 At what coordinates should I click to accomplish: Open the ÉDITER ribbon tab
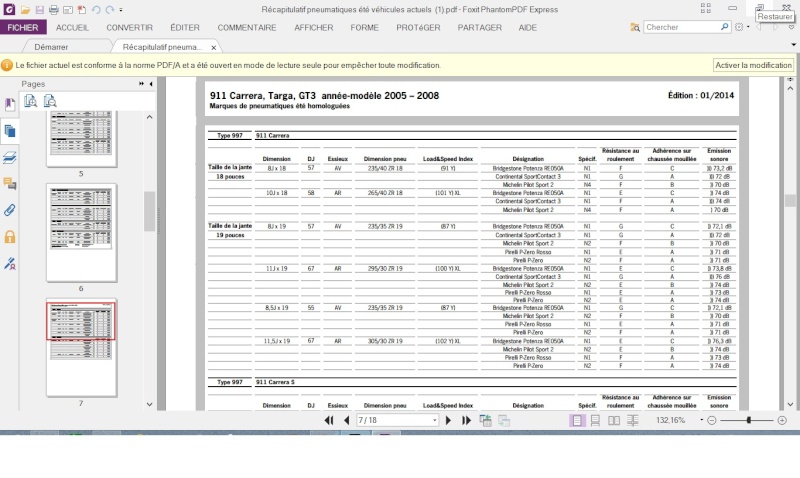click(185, 28)
